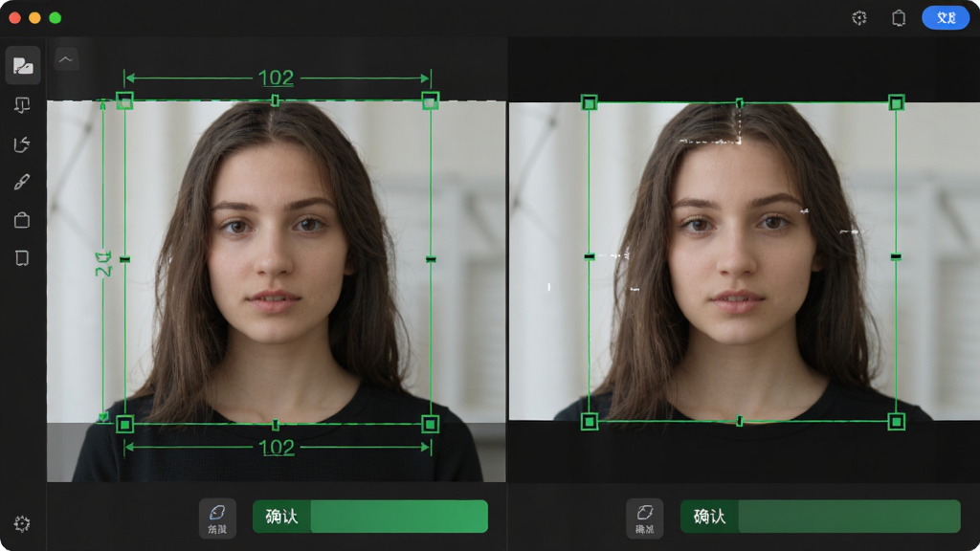Viewport: 980px width, 551px height.
Task: Collapse the panel with the up chevron
Action: click(66, 59)
